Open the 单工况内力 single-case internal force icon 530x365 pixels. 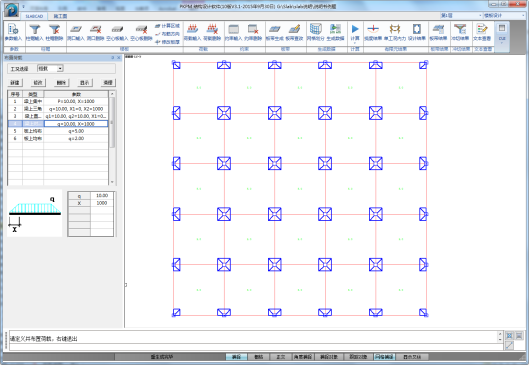[x=395, y=32]
